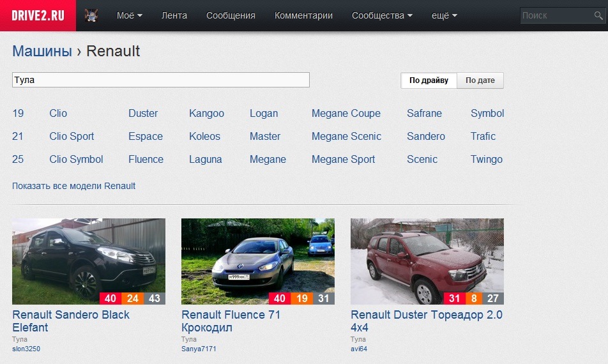Open the Scenic model link
608x364 pixels.
coord(422,159)
